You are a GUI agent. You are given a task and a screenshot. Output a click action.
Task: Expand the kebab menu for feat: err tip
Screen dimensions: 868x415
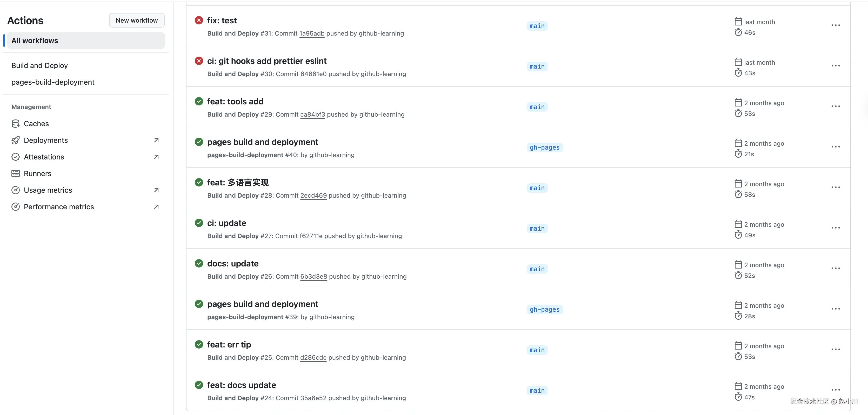coord(835,349)
